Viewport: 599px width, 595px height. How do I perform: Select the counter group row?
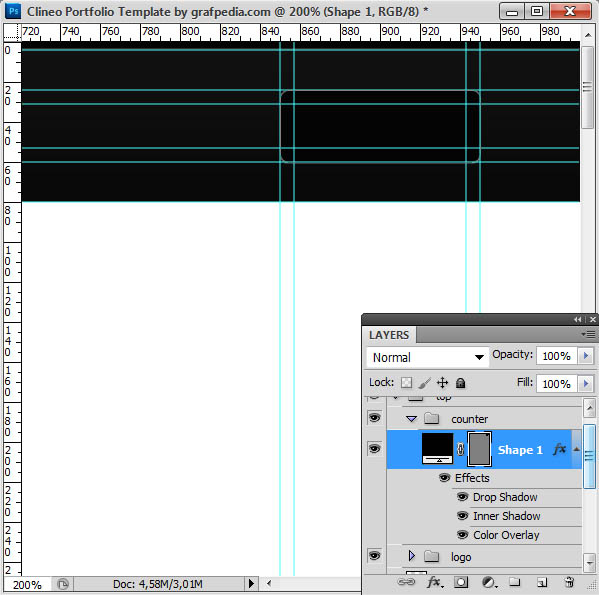(x=484, y=419)
